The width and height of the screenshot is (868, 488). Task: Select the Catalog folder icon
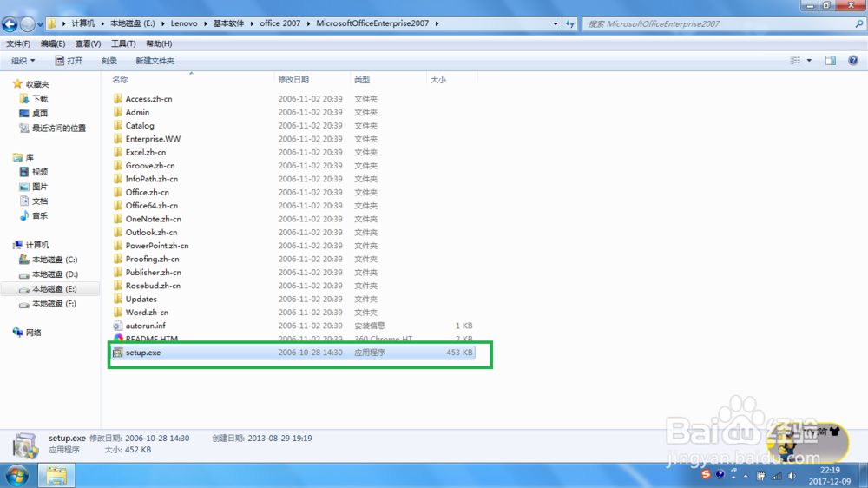[117, 125]
